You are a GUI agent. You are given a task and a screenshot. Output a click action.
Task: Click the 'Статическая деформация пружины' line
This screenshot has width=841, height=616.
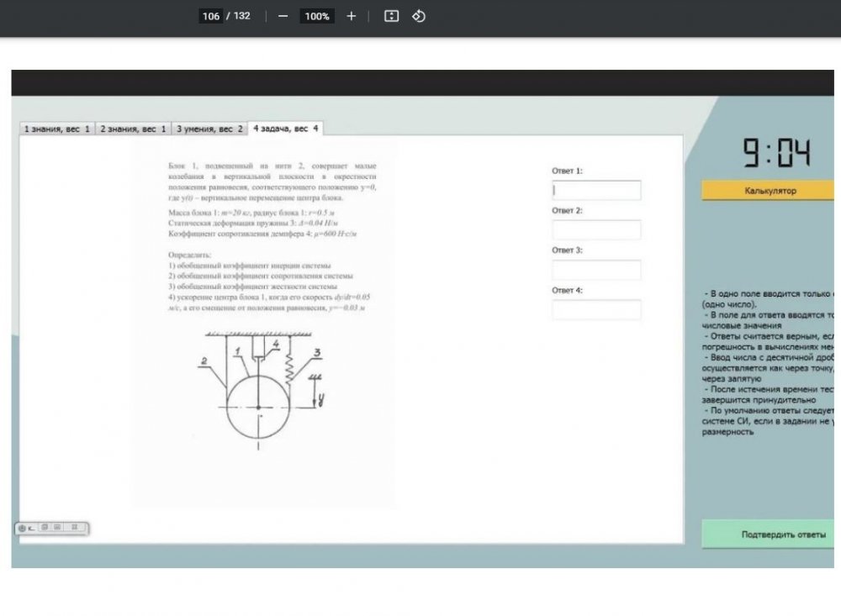coord(253,223)
